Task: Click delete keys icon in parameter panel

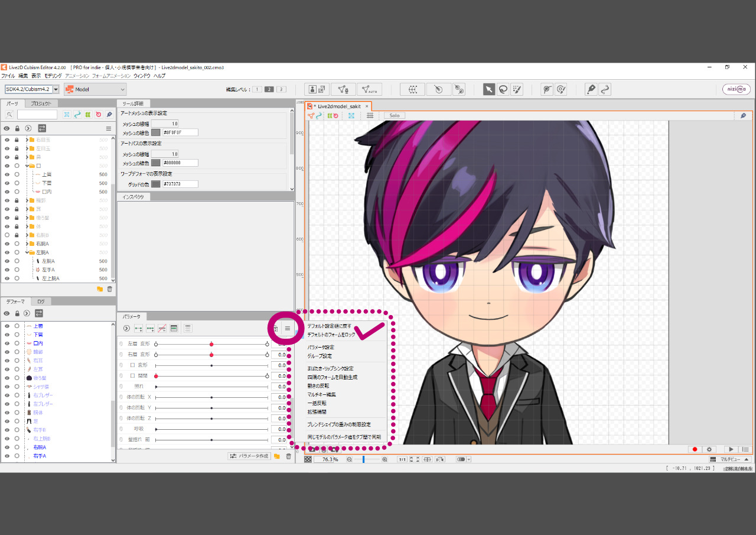Action: point(162,328)
